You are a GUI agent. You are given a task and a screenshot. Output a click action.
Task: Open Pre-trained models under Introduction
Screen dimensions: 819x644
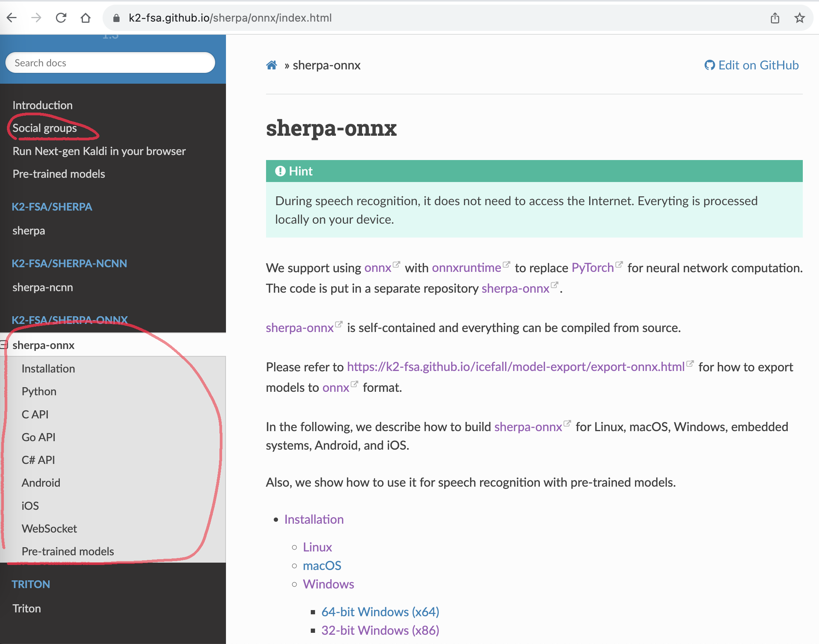click(x=59, y=174)
